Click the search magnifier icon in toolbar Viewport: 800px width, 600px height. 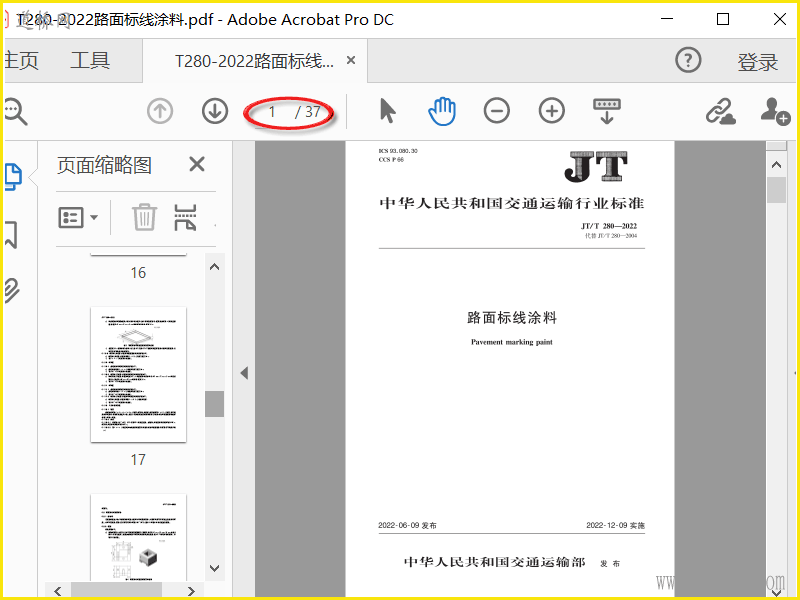(x=15, y=112)
